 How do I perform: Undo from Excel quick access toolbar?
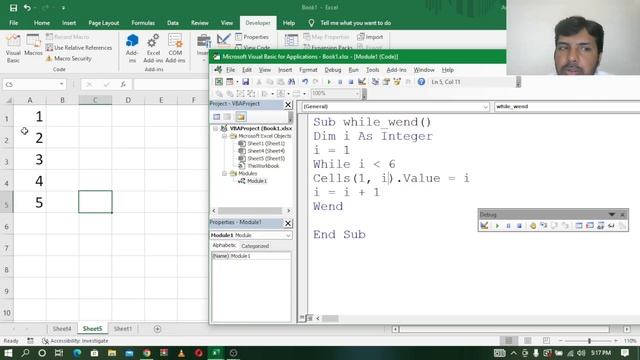click(x=27, y=8)
